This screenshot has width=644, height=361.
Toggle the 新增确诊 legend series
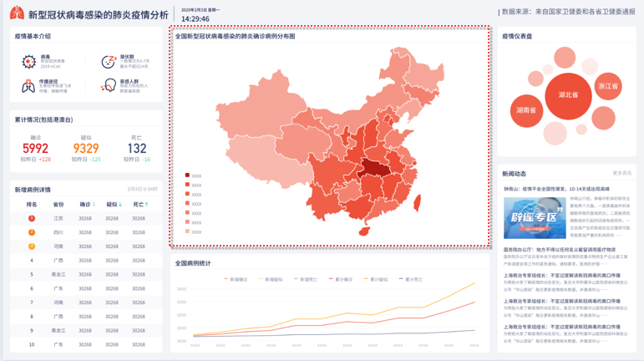coord(236,279)
